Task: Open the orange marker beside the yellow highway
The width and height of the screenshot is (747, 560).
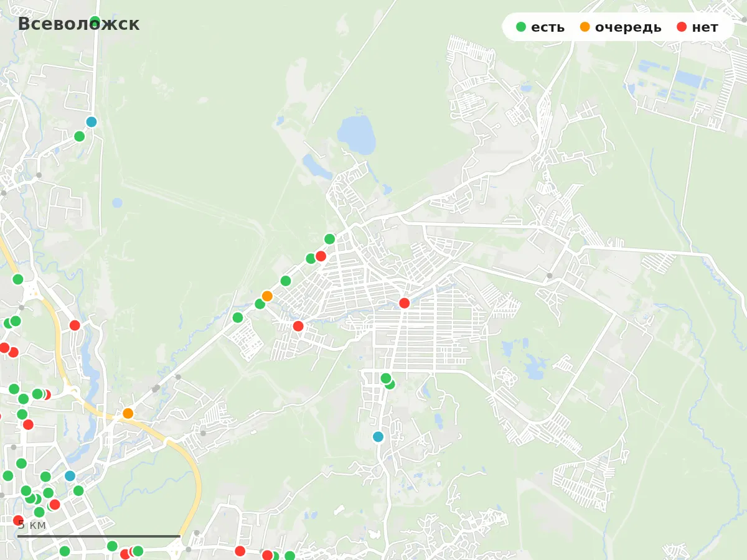Action: 128,413
